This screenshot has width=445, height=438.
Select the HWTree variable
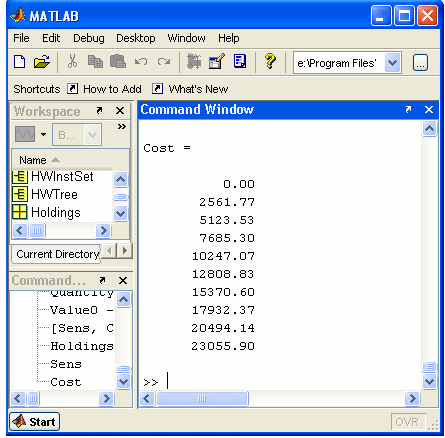click(54, 195)
